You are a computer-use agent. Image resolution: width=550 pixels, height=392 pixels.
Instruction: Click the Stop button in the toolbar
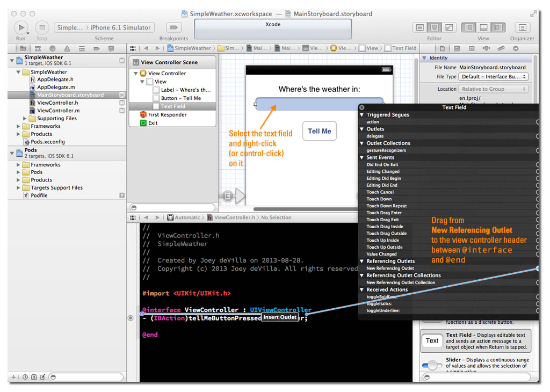42,27
